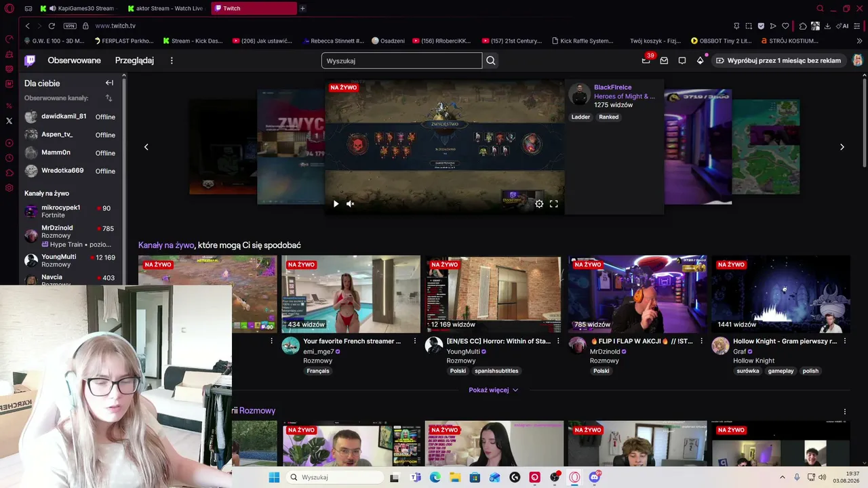868x488 pixels.
Task: Open browser downloads icon
Action: [x=828, y=26]
